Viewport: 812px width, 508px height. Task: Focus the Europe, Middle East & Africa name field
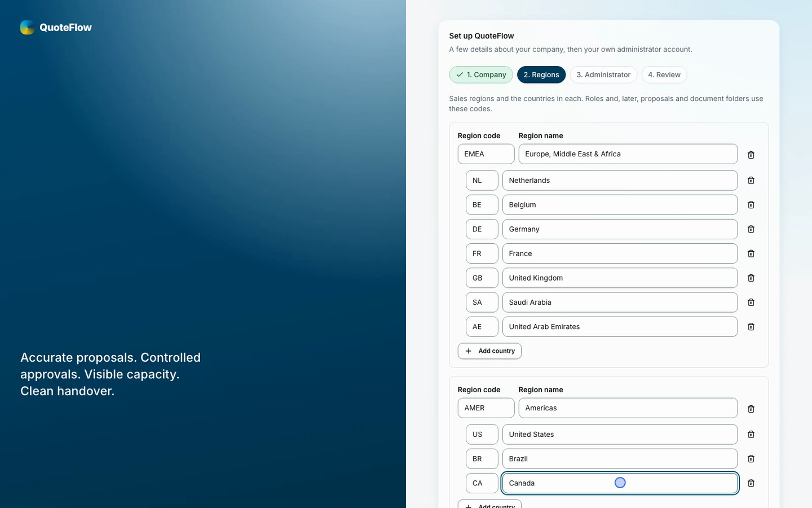628,154
